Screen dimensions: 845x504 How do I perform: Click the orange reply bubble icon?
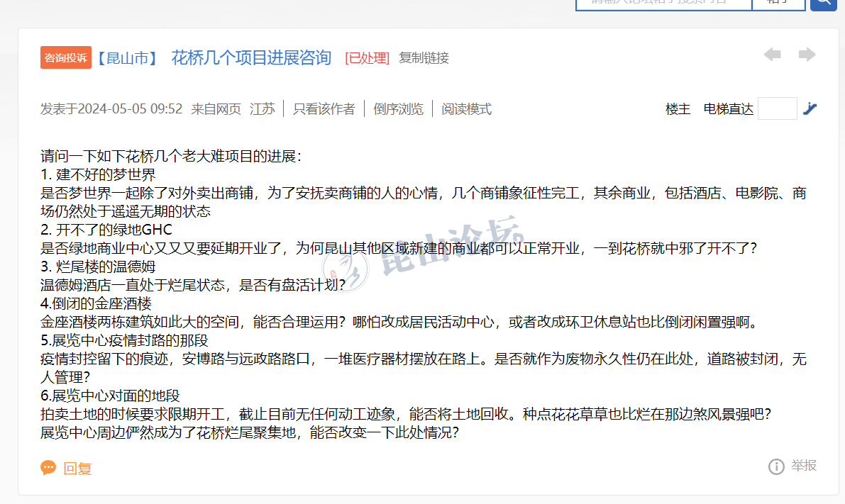click(48, 468)
